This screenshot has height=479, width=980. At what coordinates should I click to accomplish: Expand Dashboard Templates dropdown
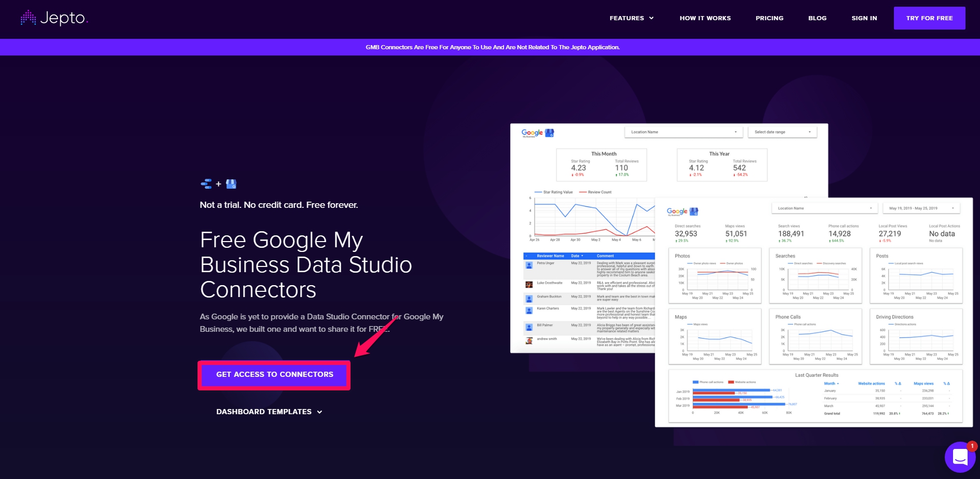coord(269,412)
